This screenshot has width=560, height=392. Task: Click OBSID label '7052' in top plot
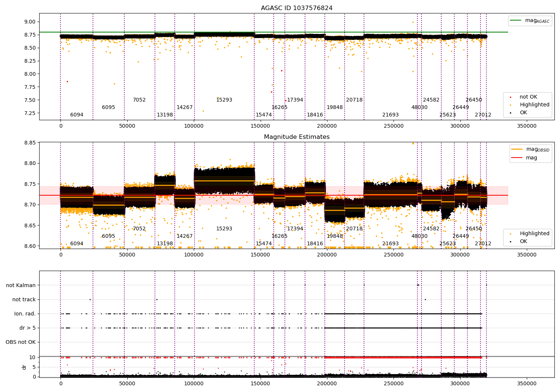(139, 100)
